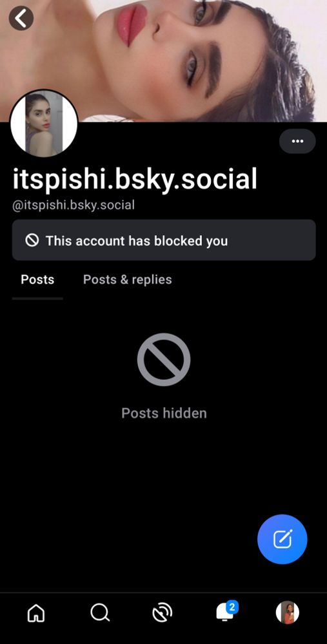Open my profile avatar in bottom bar
The image size is (327, 644).
click(288, 612)
